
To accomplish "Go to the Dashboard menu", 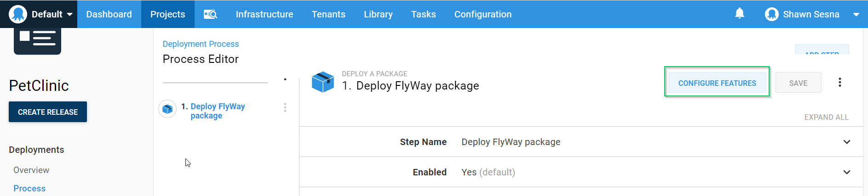I will (109, 14).
